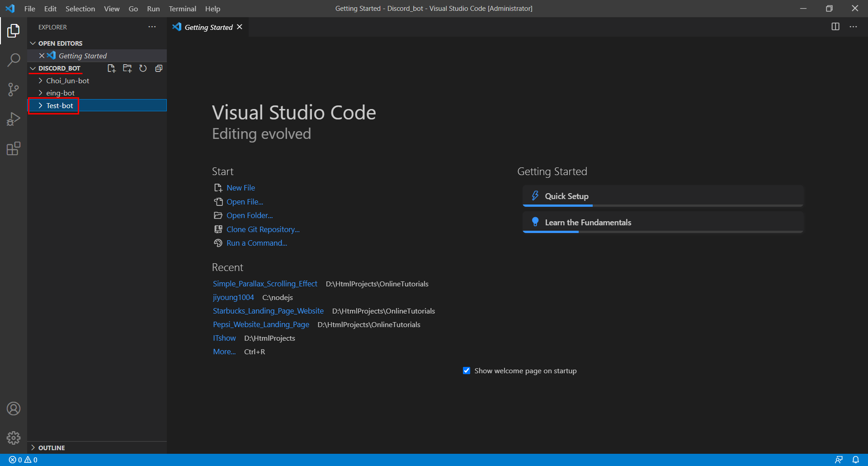Open the Terminal menu
This screenshot has height=466, width=868.
[x=182, y=9]
